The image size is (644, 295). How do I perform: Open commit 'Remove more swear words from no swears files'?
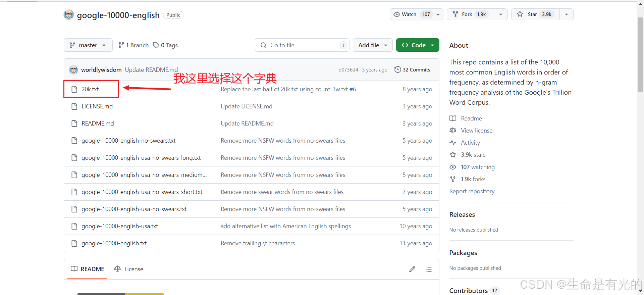(282, 192)
